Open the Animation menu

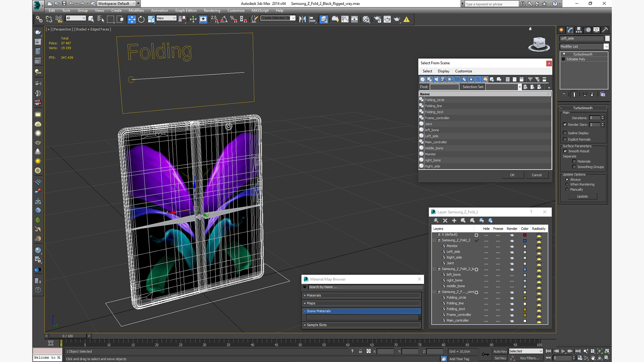click(x=159, y=10)
